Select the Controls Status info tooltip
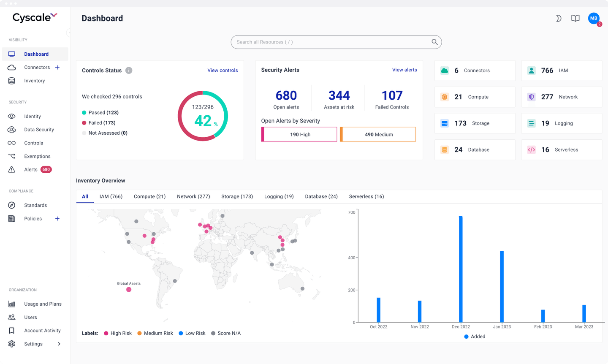 (129, 70)
